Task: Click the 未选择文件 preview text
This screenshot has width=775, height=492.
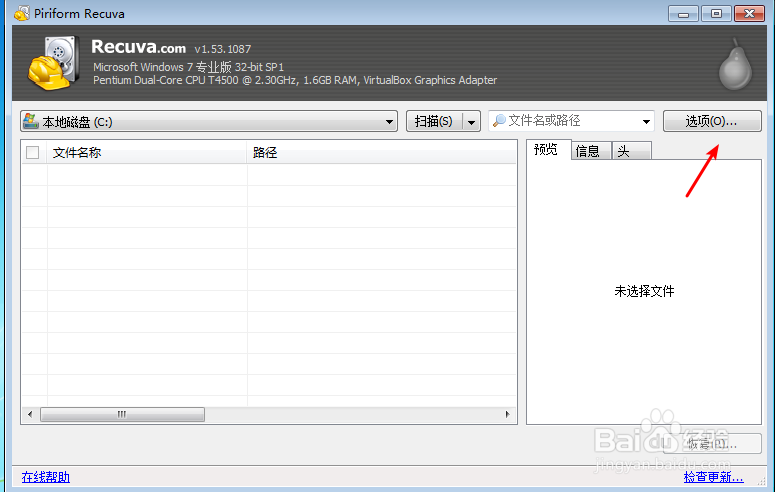Action: 644,291
